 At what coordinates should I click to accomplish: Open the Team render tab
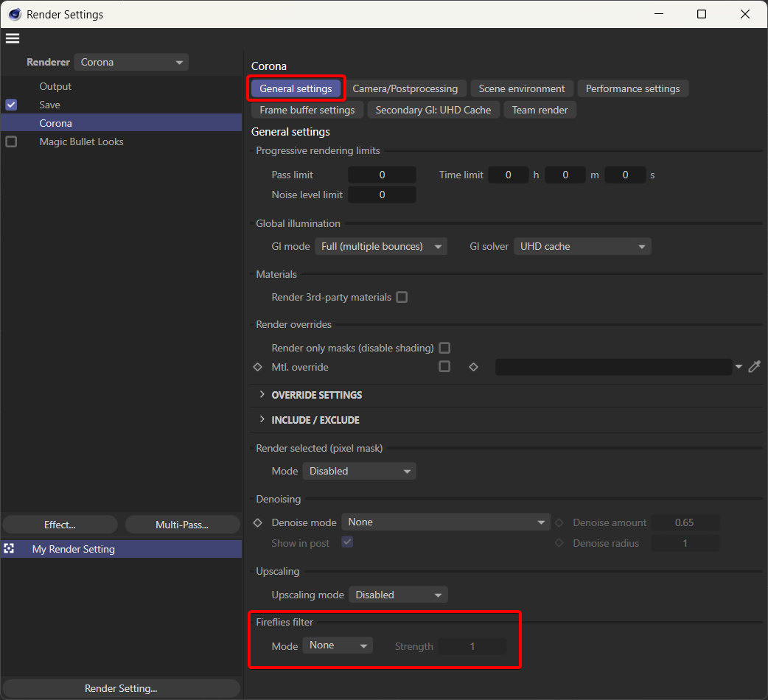[x=540, y=110]
